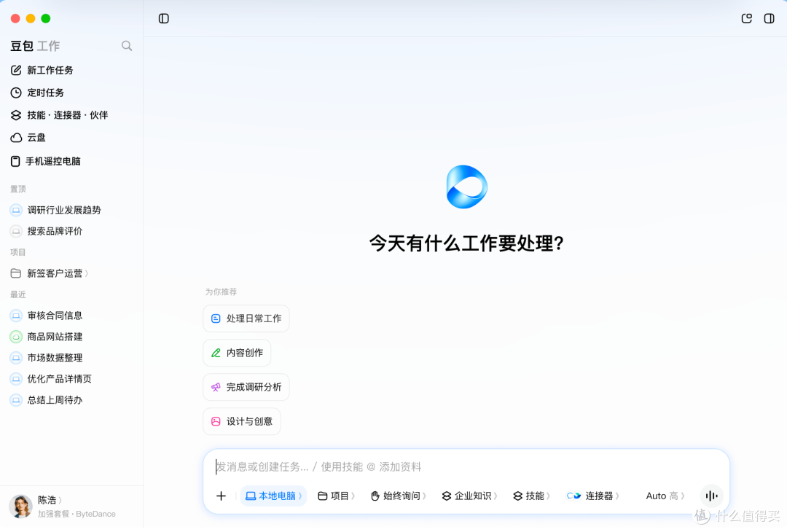Select the 设计与创意 suggestion
Image resolution: width=787 pixels, height=532 pixels.
(241, 421)
